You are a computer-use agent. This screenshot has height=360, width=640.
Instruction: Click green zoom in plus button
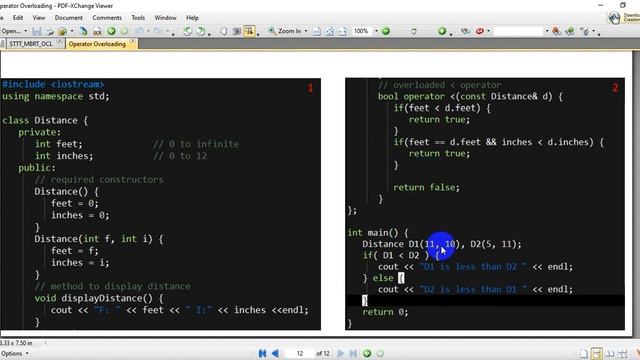tap(442, 31)
